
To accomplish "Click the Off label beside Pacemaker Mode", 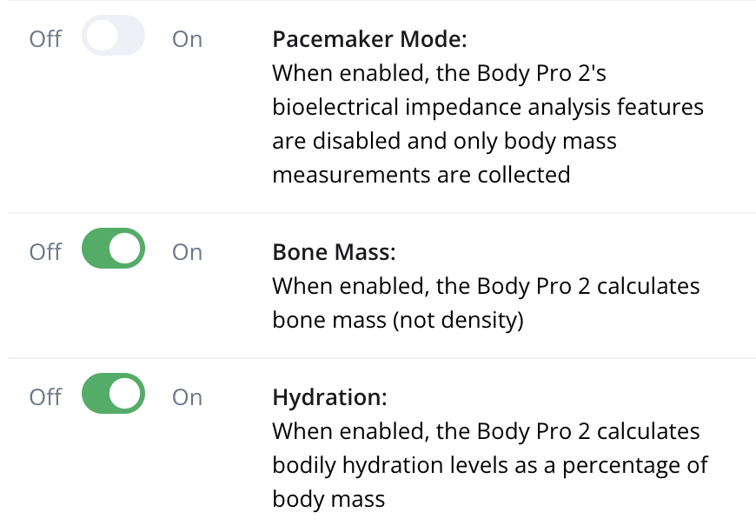I will [44, 37].
